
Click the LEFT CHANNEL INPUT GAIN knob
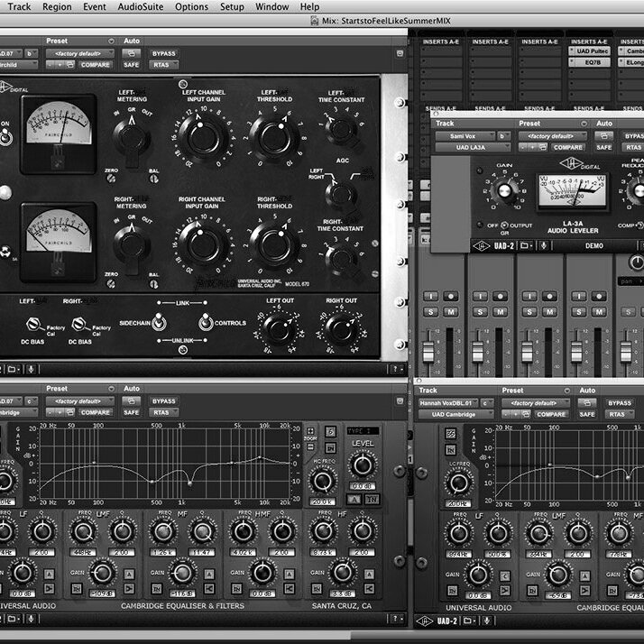203,137
